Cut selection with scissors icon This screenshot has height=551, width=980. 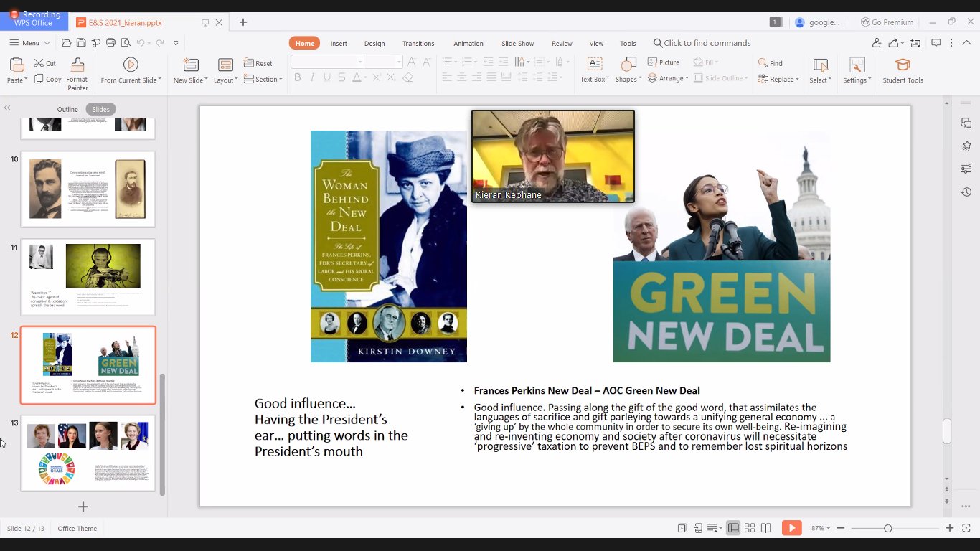[45, 63]
